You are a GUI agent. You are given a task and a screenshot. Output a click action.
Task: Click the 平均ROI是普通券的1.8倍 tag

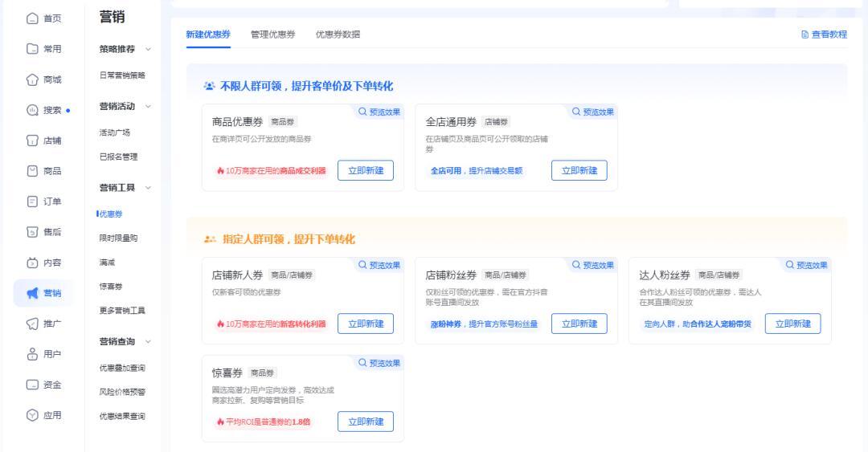pyautogui.click(x=264, y=422)
